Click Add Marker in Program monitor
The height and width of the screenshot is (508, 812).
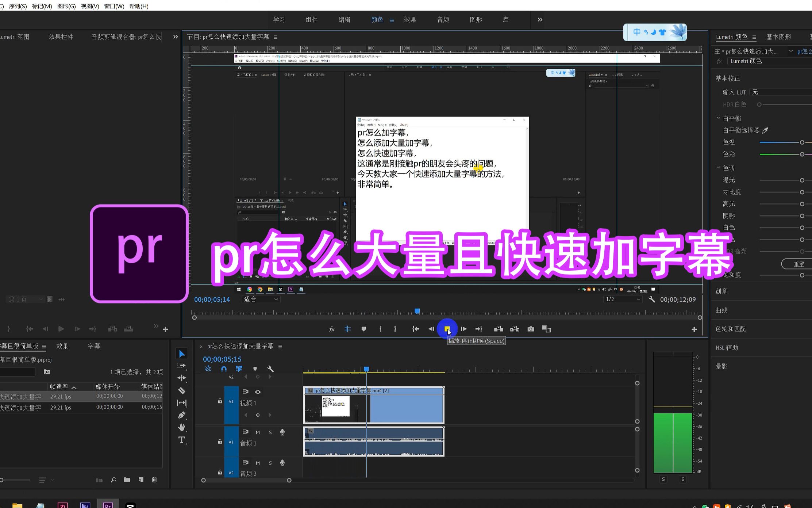363,329
